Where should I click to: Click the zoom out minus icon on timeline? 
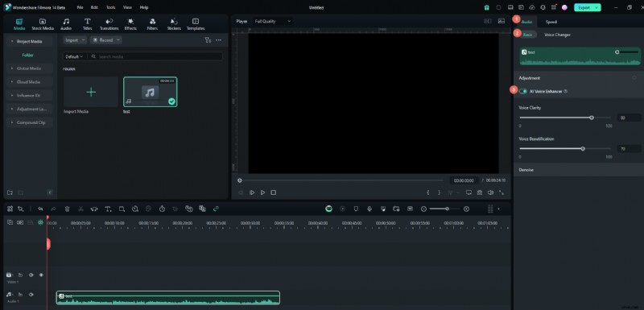(424, 209)
